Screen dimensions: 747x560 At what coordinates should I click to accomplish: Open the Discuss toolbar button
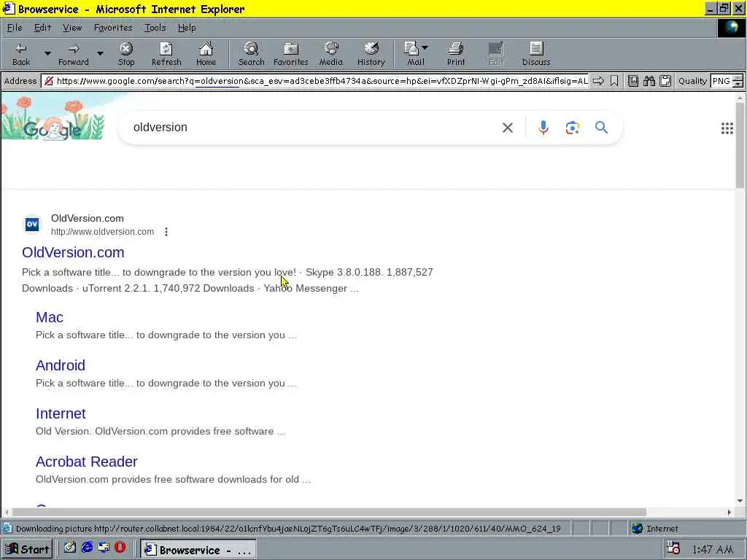coord(536,54)
